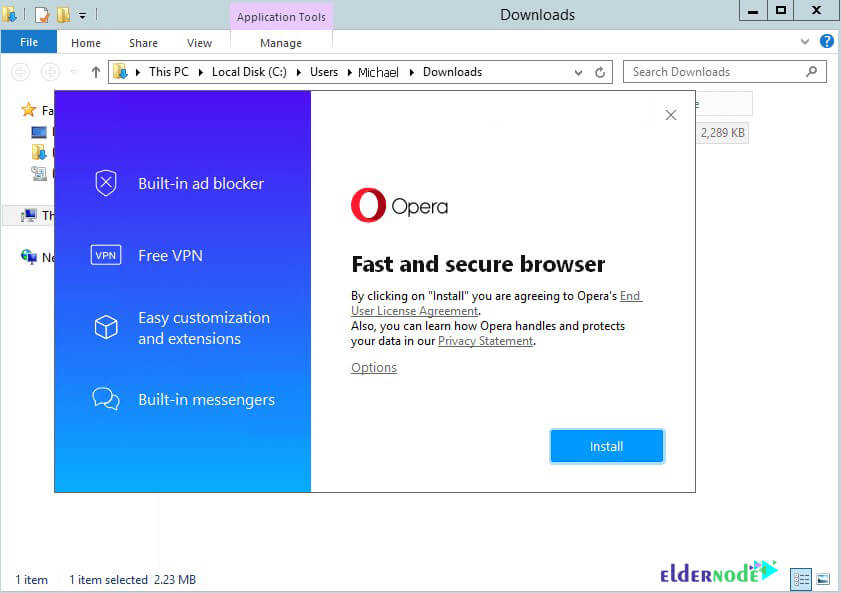The width and height of the screenshot is (841, 593).
Task: Expand the breadcrumb arrow before This PC
Action: point(138,72)
